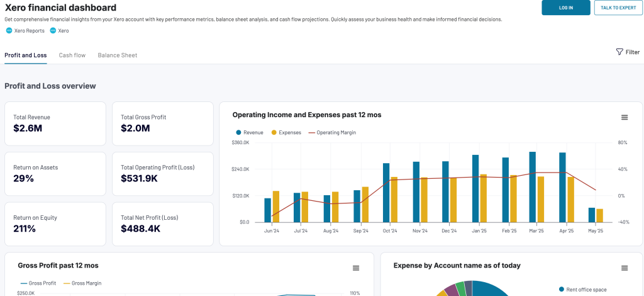Toggle Gross Profit legend entry
This screenshot has width=644, height=296.
pyautogui.click(x=39, y=283)
